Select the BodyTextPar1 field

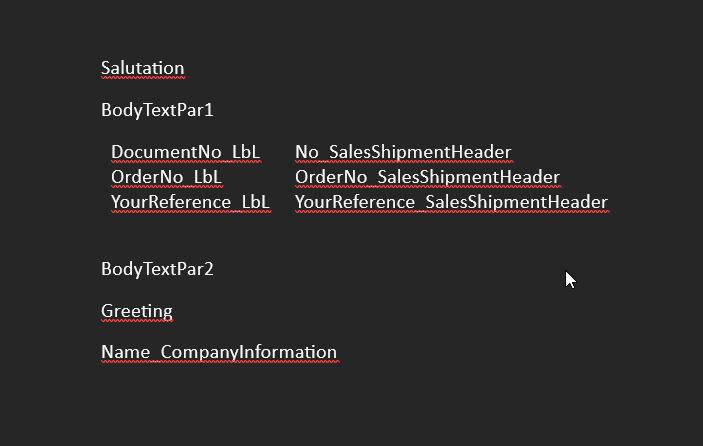pos(157,111)
